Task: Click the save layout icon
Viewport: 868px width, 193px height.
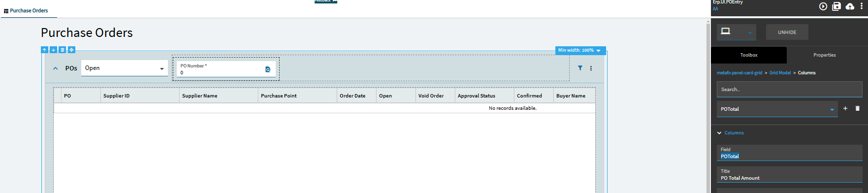Action: [x=836, y=6]
